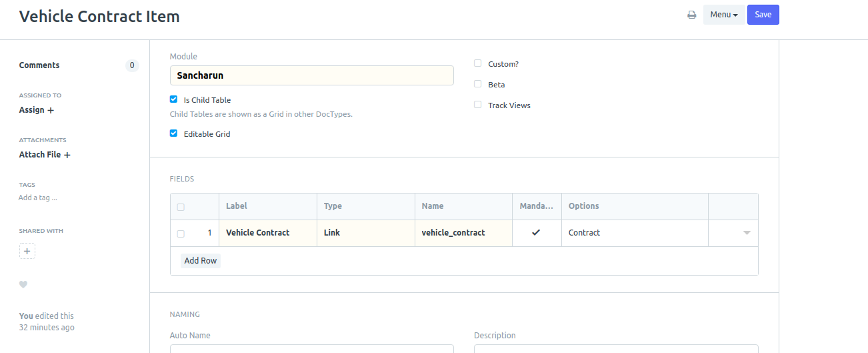Select all rows in fields table
The height and width of the screenshot is (353, 868).
tap(181, 208)
